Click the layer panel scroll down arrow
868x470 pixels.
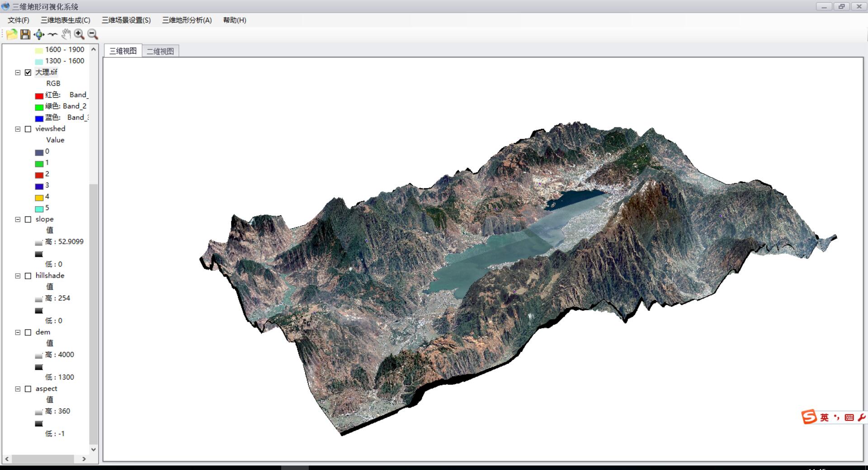94,449
